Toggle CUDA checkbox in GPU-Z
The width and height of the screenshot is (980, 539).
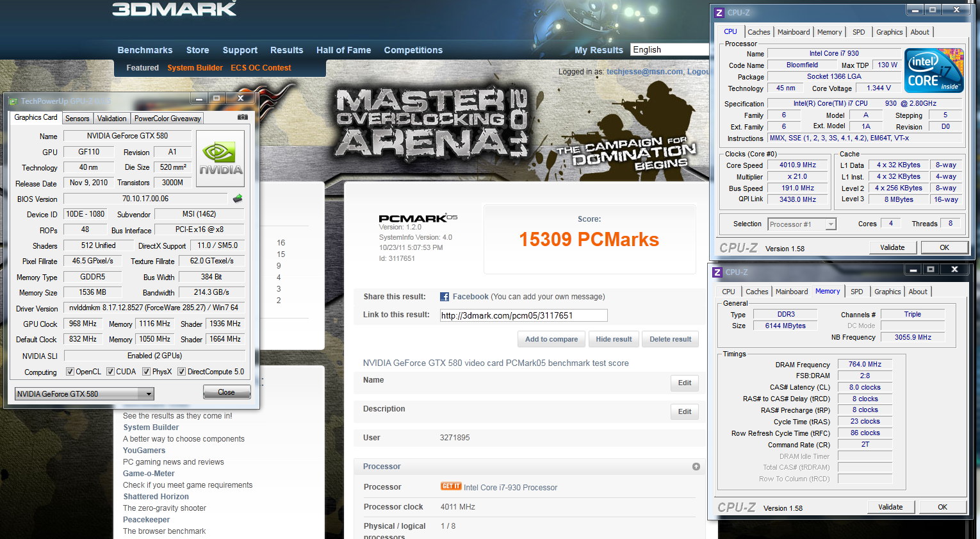[110, 372]
